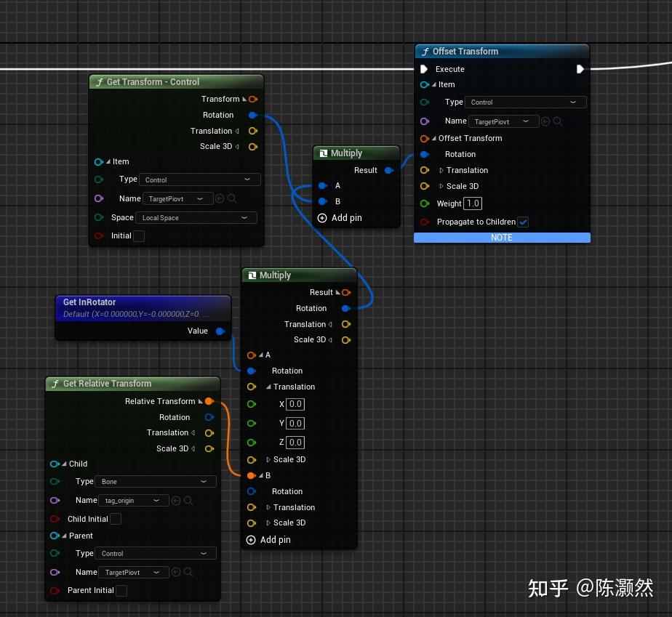The height and width of the screenshot is (617, 672).
Task: Click the X value field on Multiply node
Action: [x=294, y=404]
